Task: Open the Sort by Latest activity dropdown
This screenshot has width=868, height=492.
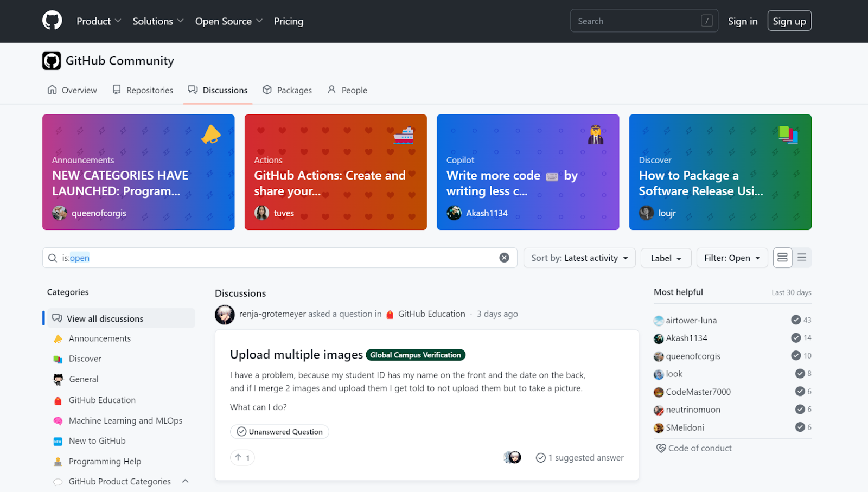Action: click(x=578, y=258)
